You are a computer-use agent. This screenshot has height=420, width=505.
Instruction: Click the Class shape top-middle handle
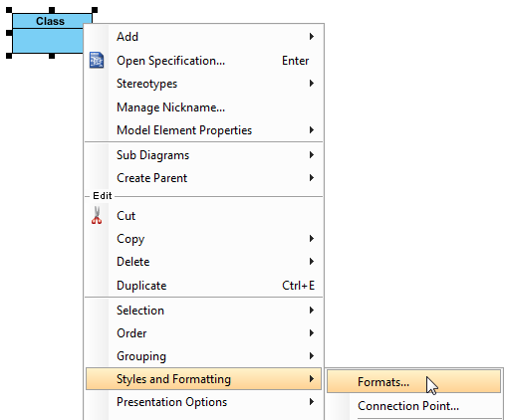click(52, 10)
